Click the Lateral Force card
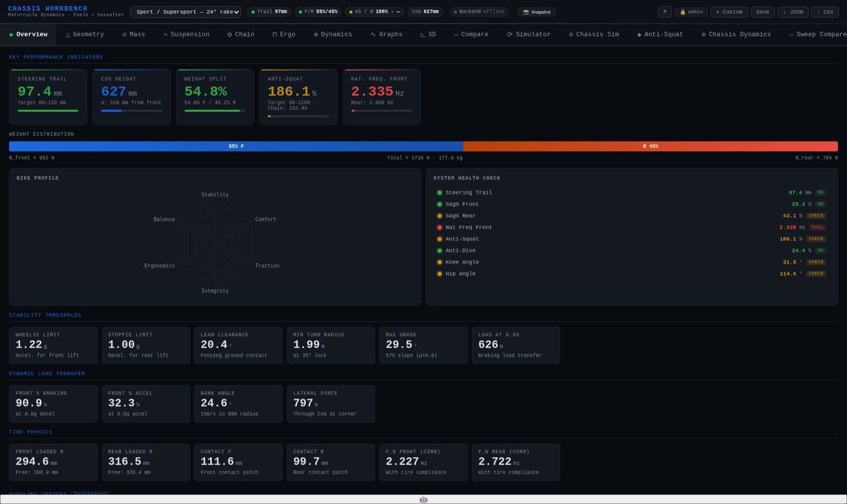847x504 pixels. (x=331, y=404)
